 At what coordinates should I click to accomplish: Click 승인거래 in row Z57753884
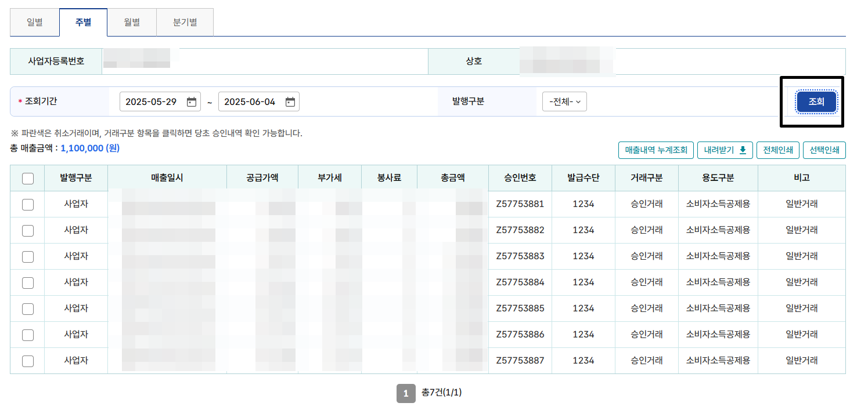click(x=647, y=282)
